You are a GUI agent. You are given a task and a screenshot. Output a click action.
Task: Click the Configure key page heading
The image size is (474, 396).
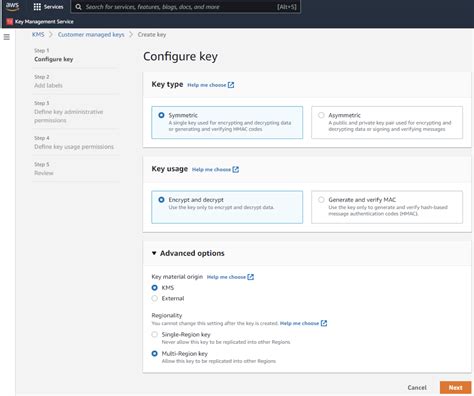[x=180, y=56]
